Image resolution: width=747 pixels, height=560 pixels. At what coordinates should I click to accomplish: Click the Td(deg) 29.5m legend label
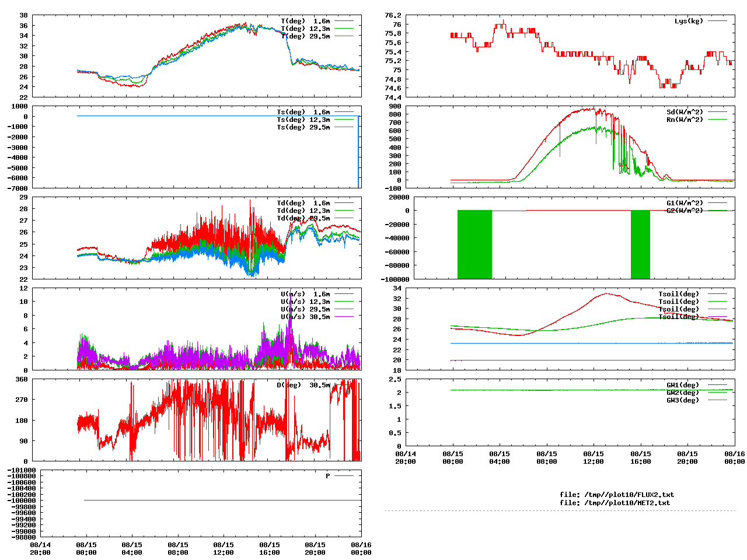point(303,218)
